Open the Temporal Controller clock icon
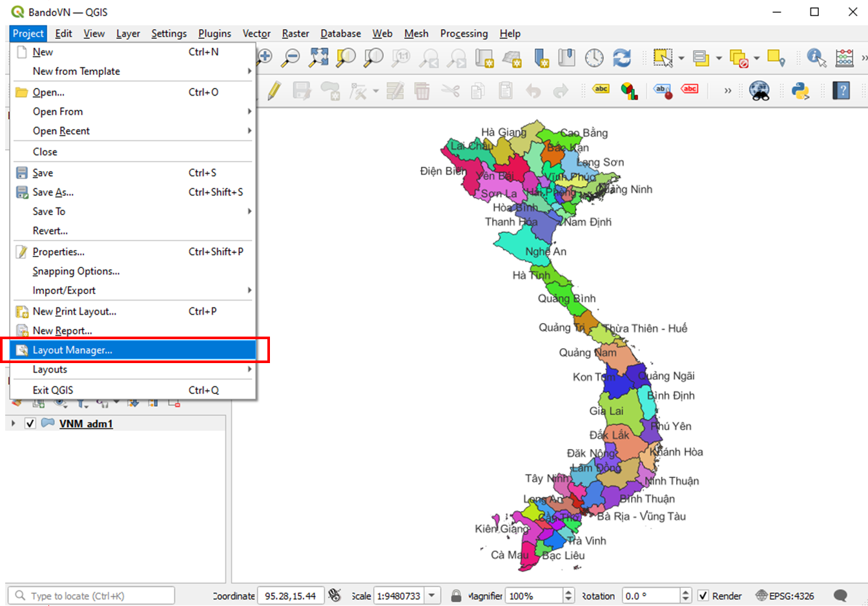The height and width of the screenshot is (606, 868). (x=594, y=57)
